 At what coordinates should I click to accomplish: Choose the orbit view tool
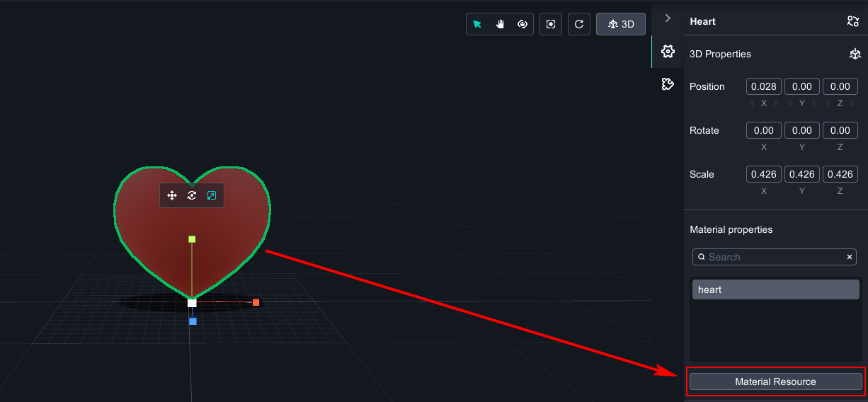[522, 24]
